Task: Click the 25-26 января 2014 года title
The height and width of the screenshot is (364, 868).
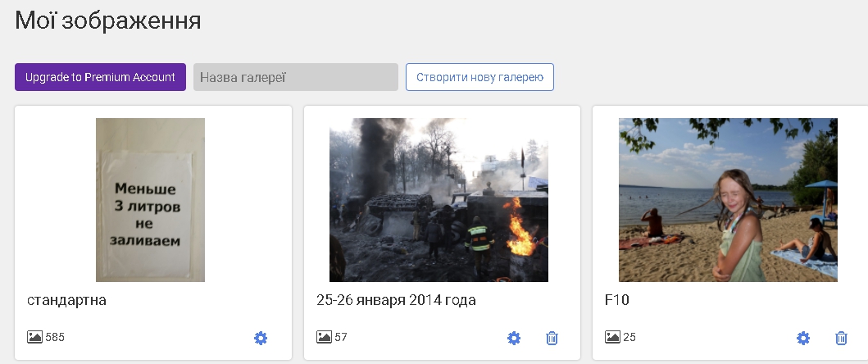Action: click(396, 300)
